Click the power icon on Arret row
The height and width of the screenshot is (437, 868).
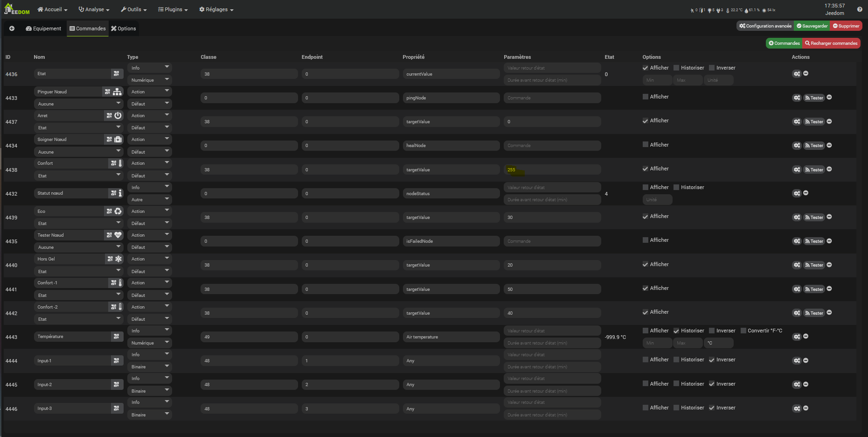click(x=118, y=115)
